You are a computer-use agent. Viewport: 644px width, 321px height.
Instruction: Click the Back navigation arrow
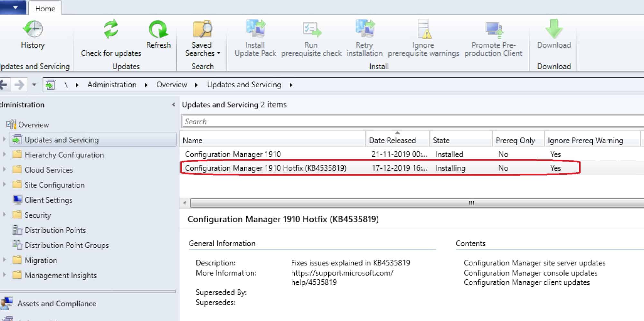pyautogui.click(x=3, y=85)
